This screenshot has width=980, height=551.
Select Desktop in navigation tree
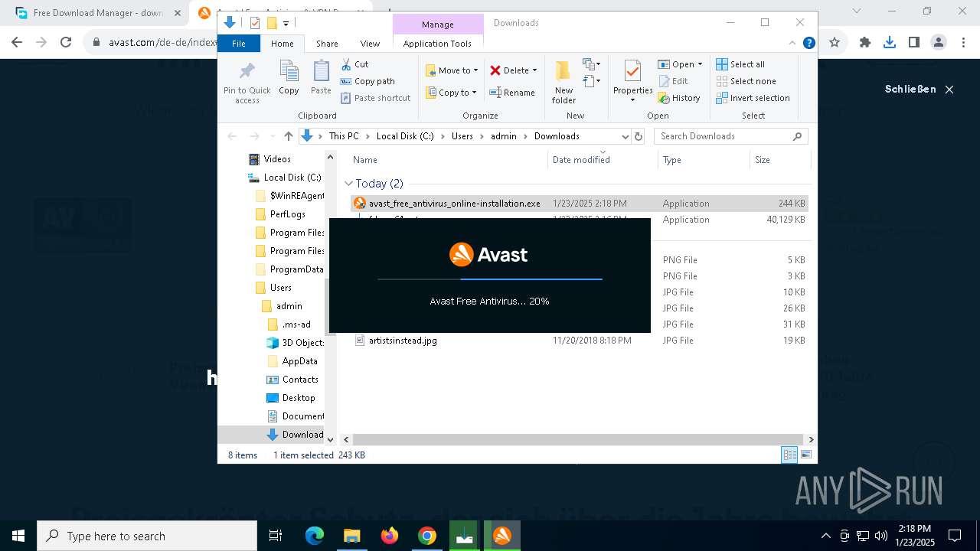(x=290, y=398)
